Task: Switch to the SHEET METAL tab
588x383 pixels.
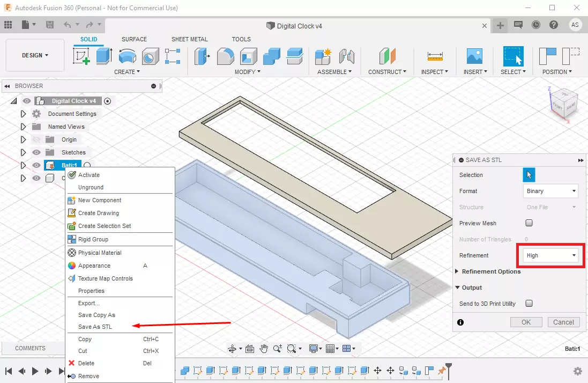Action: [x=189, y=39]
